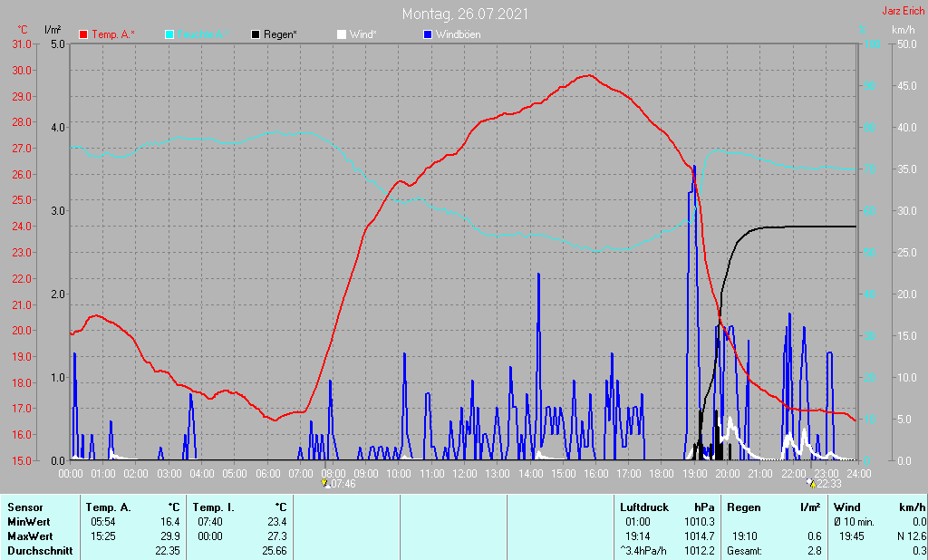
Task: Click the red Temp. A. legend swatch
Action: pyautogui.click(x=83, y=34)
